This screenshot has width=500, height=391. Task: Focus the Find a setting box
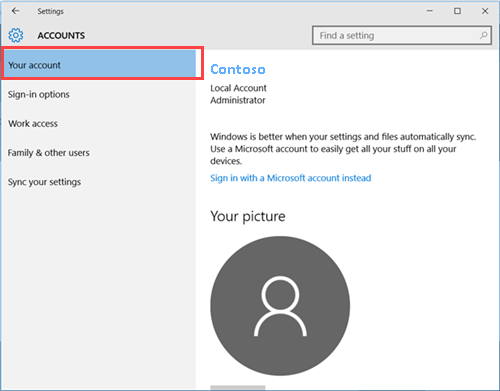(x=402, y=35)
